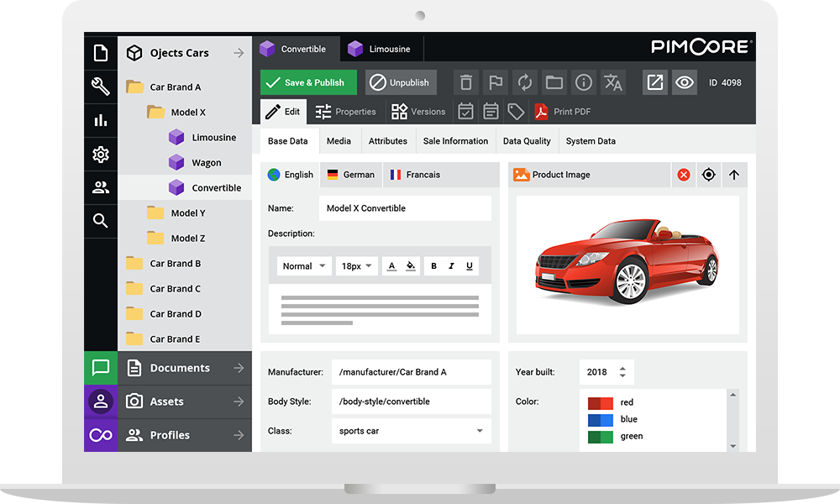Image resolution: width=840 pixels, height=504 pixels.
Task: Toggle the eye preview icon
Action: click(x=685, y=82)
